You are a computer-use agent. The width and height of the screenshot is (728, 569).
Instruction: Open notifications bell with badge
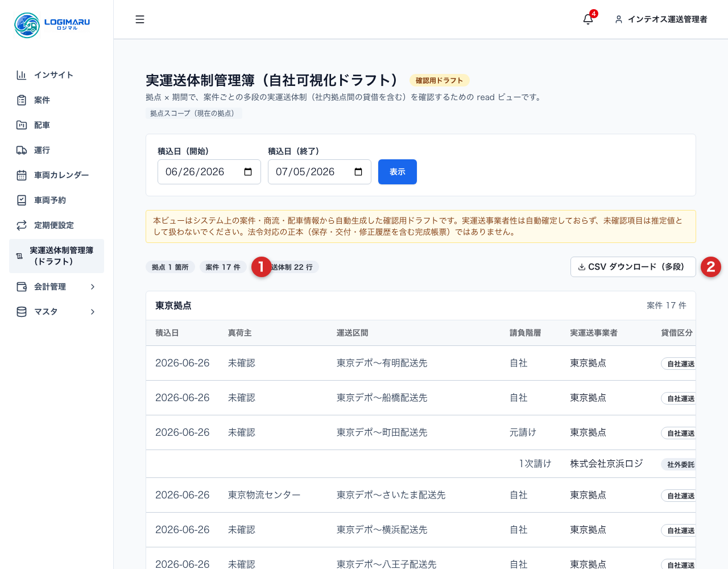click(x=589, y=19)
